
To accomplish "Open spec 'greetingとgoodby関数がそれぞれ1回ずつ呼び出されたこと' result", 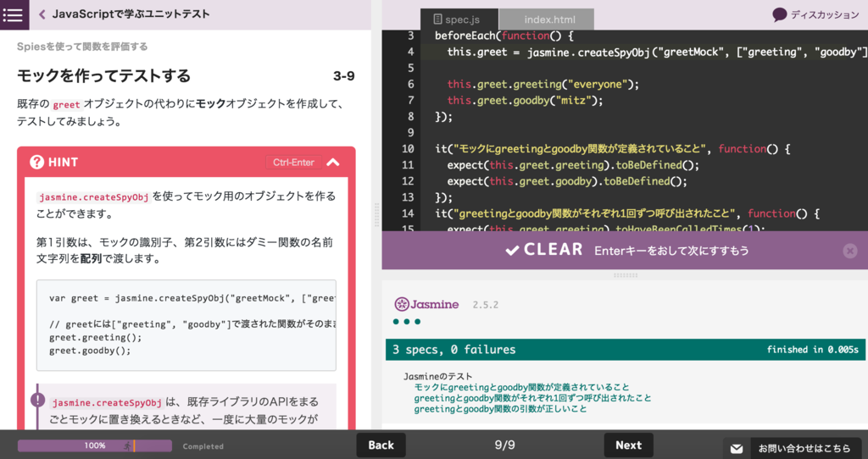I will click(x=532, y=398).
